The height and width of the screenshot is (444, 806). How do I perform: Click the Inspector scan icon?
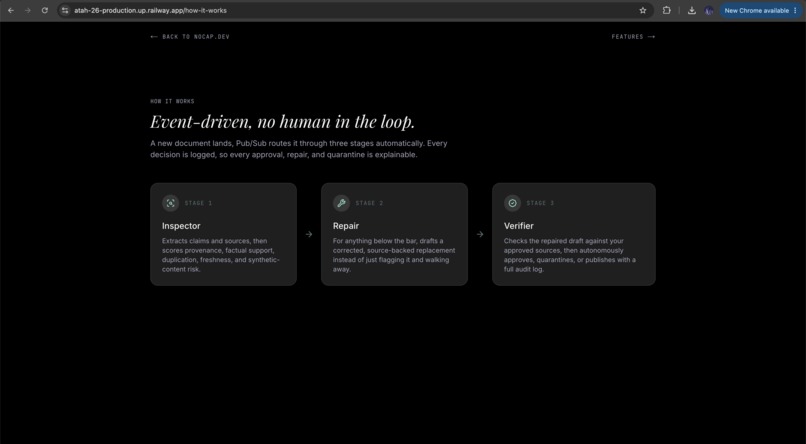(171, 203)
